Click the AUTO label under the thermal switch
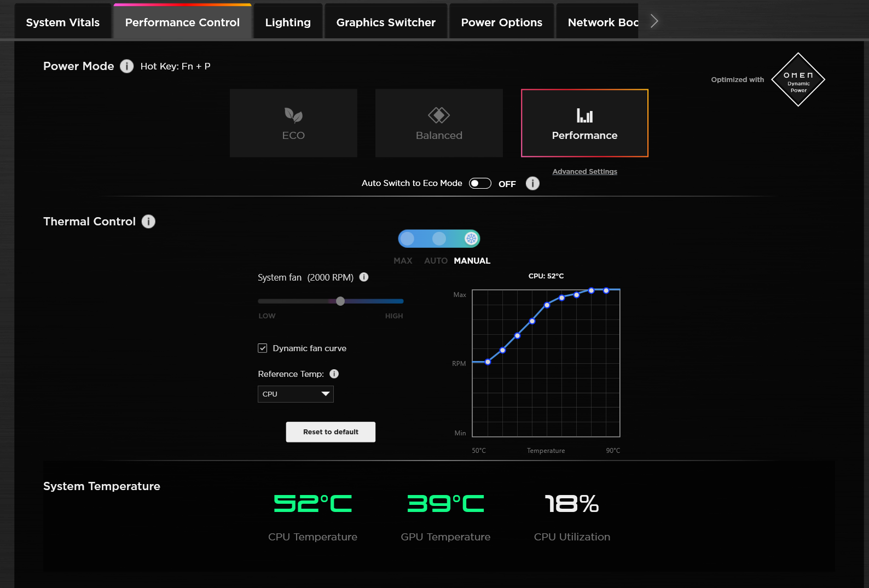The height and width of the screenshot is (588, 869). (436, 261)
